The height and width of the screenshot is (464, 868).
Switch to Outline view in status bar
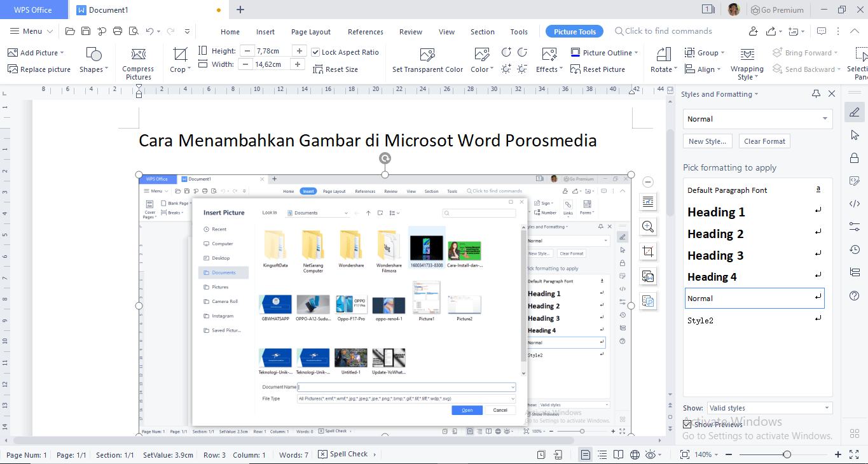(x=602, y=454)
